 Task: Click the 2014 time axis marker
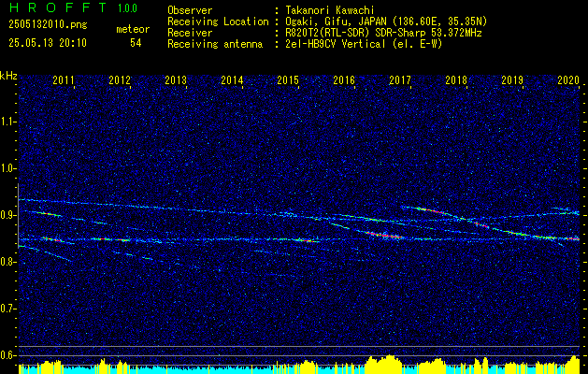[232, 79]
